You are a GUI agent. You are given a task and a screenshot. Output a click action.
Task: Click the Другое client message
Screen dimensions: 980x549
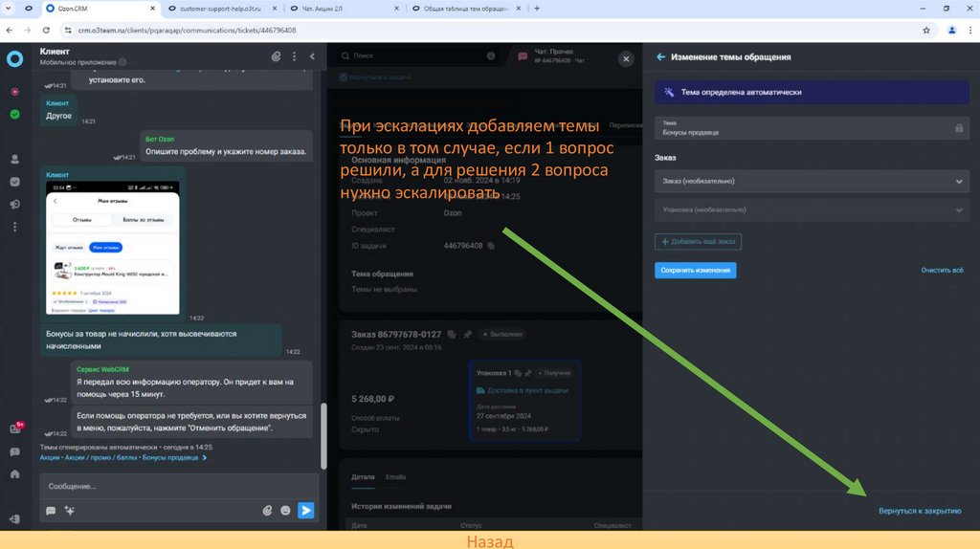pos(58,111)
